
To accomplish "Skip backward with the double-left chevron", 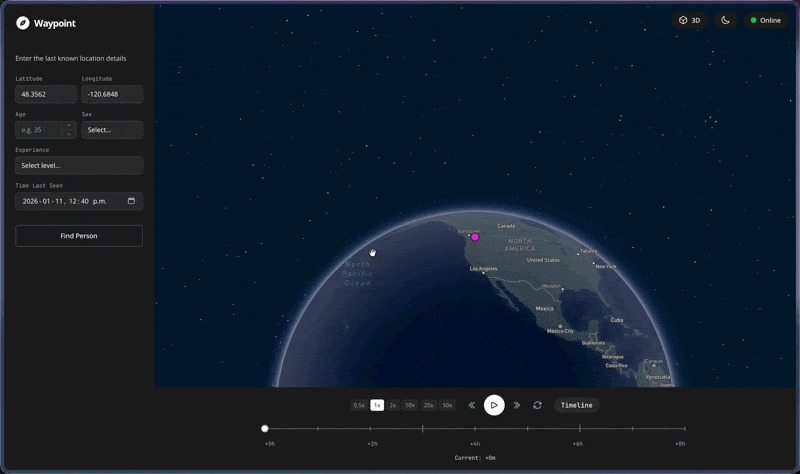I will pos(471,405).
